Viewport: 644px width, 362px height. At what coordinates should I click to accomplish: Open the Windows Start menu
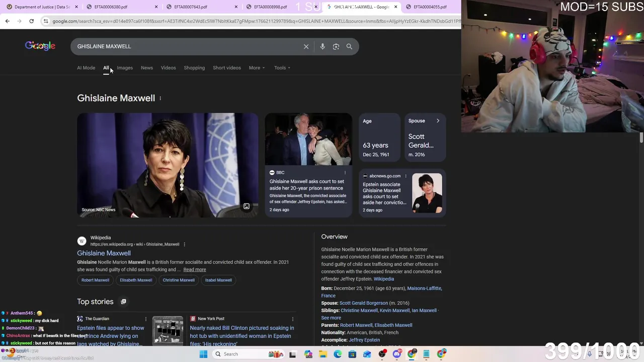pyautogui.click(x=203, y=354)
